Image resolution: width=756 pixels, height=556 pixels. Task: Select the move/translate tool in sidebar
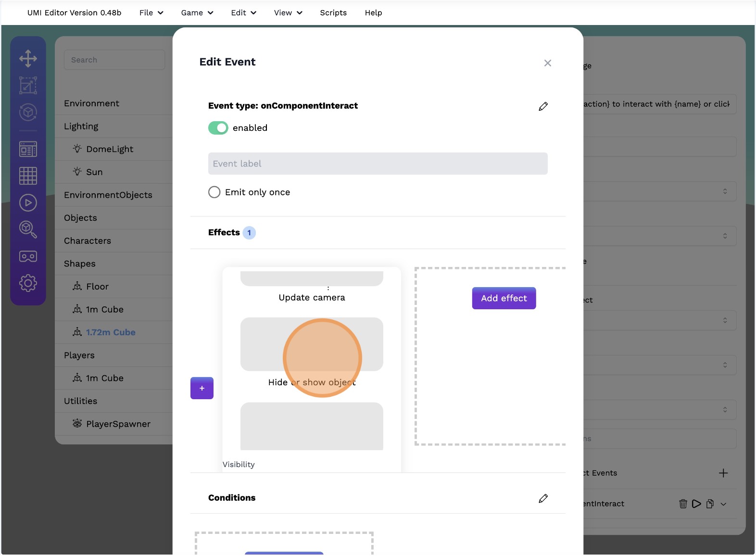[x=28, y=59]
